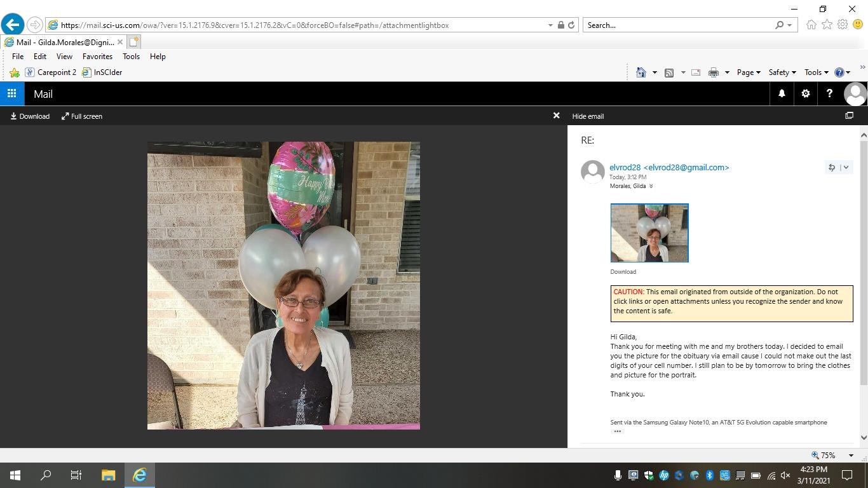Pop out the email in a new window

(x=849, y=116)
